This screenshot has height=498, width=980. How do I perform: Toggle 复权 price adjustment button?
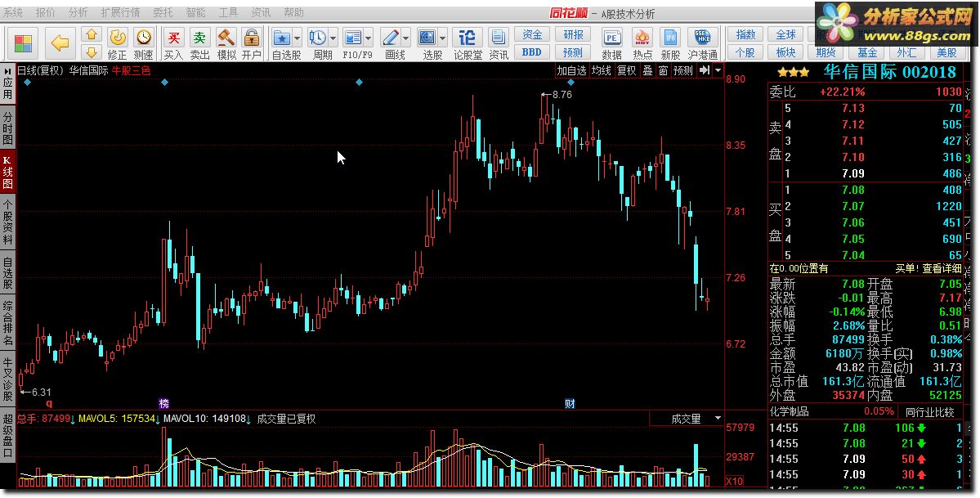pyautogui.click(x=626, y=70)
